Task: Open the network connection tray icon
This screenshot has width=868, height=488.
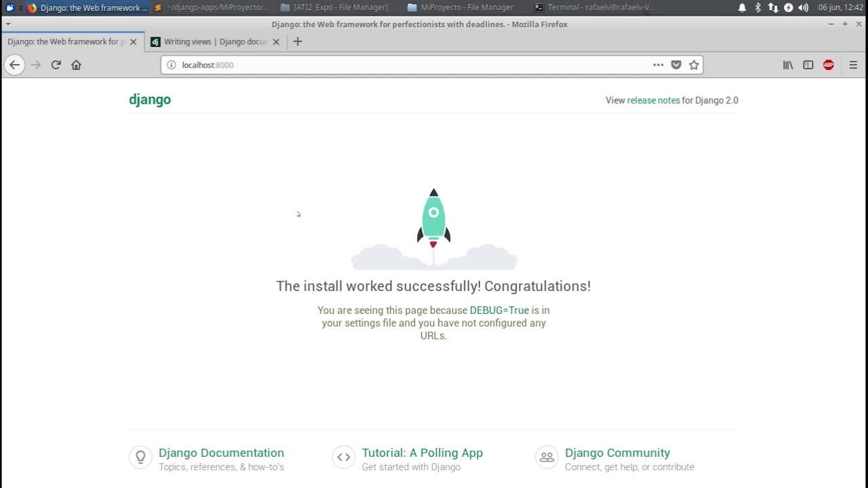Action: click(773, 7)
